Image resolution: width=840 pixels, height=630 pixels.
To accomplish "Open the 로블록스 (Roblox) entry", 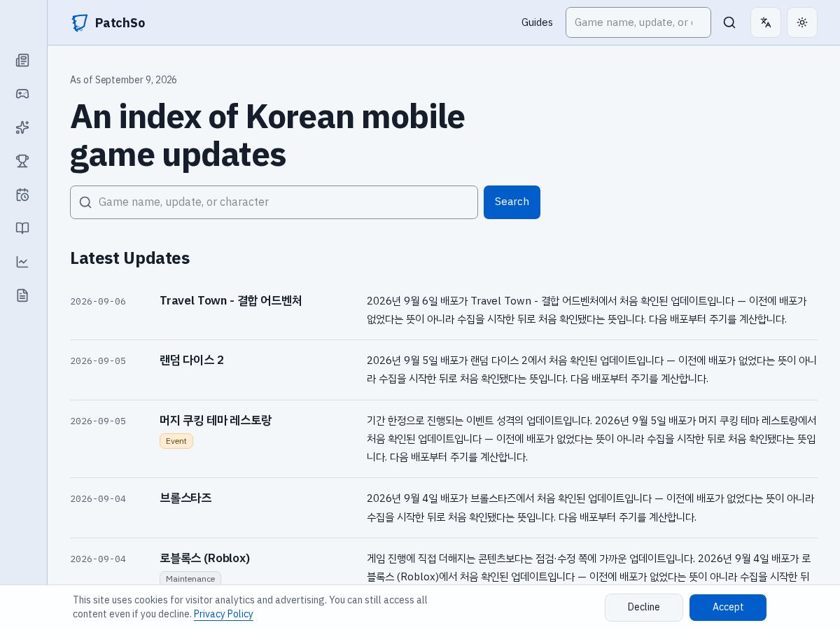I will point(204,559).
